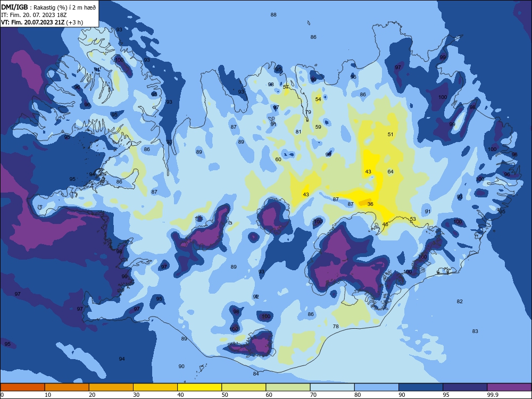Screen dimensions: 532x399
Task: Pick the pale yellow 50–60 legend segment
Action: pos(244,387)
